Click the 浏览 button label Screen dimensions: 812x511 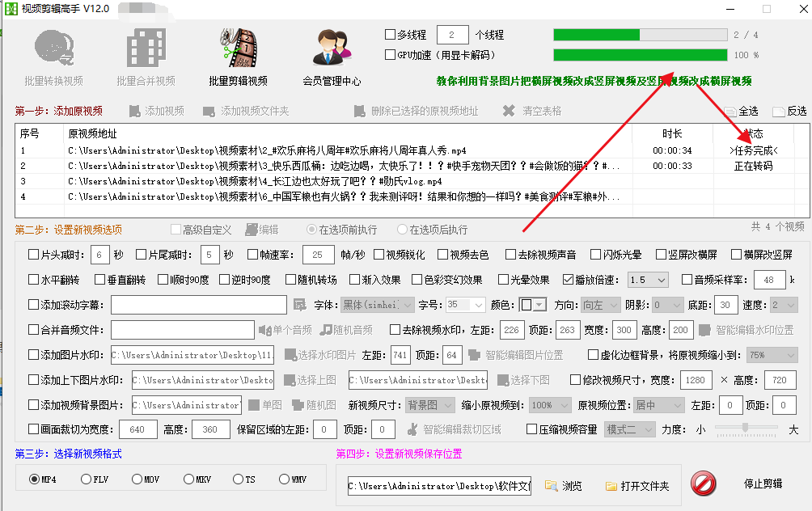click(x=573, y=486)
